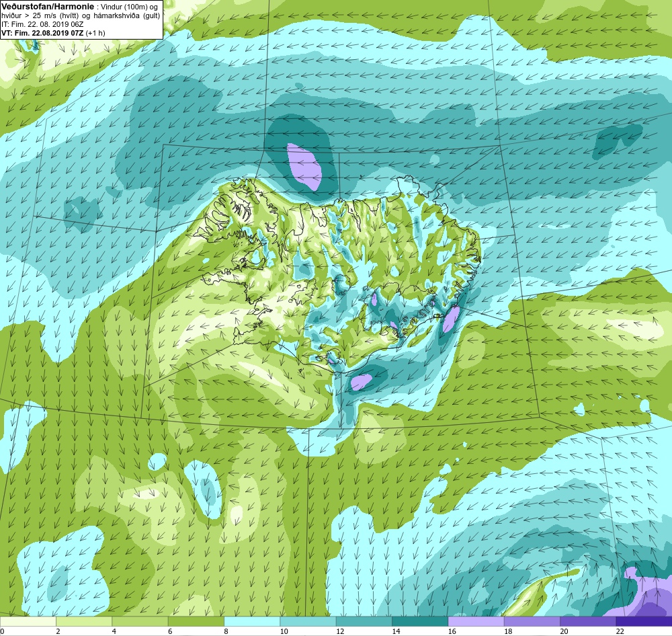Select the legend scale value '20'
This screenshot has width=672, height=636.
click(564, 631)
